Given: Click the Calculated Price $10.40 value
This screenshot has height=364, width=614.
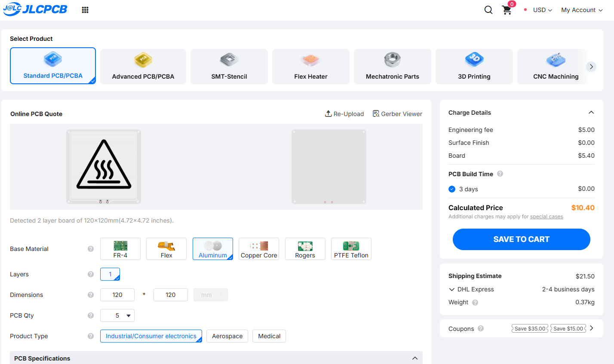Looking at the screenshot, I should tap(583, 208).
